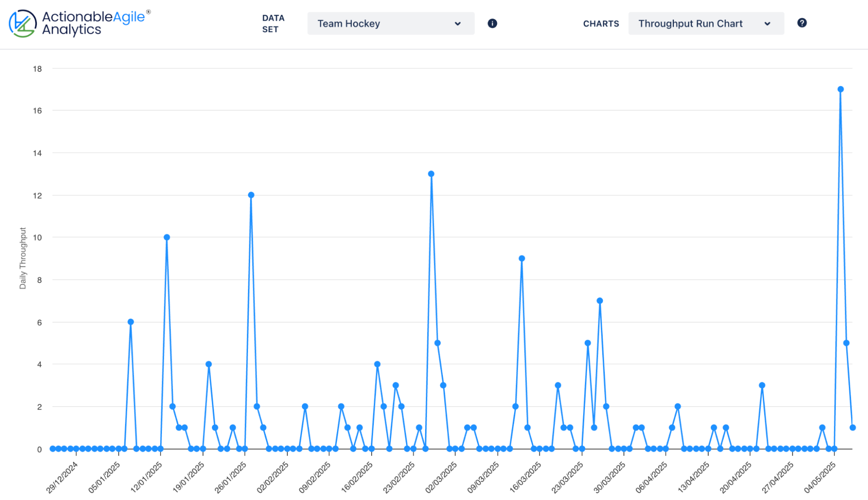868x500 pixels.
Task: Click the first data point with value 6
Action: point(131,322)
